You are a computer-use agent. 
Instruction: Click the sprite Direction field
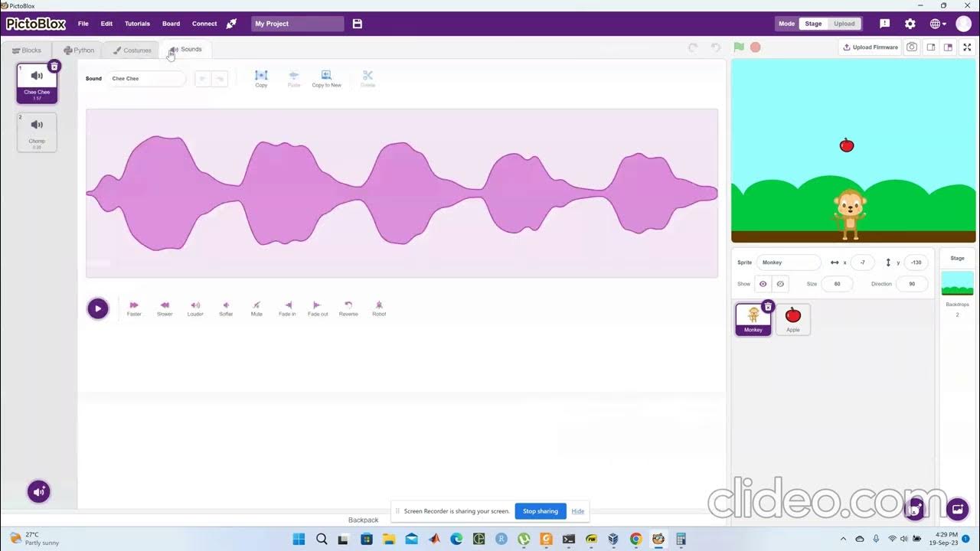tap(912, 284)
